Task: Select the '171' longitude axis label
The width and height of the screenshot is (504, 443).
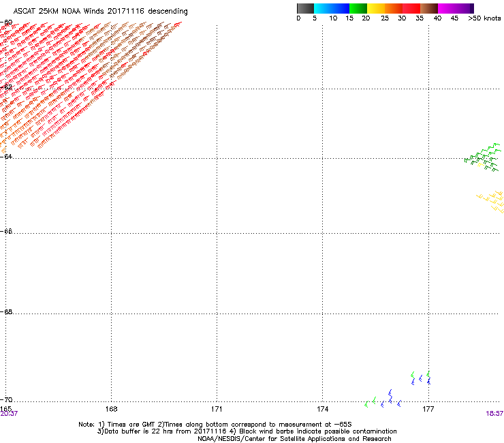Action: point(217,409)
